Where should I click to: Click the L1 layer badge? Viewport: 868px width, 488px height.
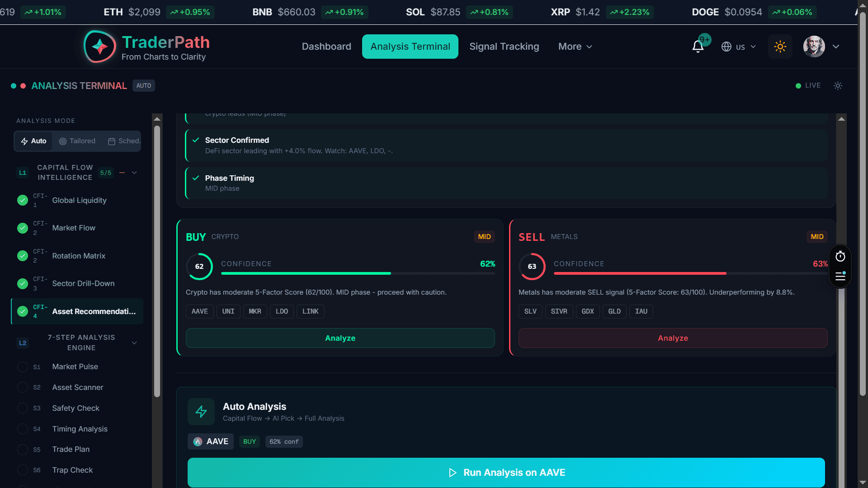23,173
